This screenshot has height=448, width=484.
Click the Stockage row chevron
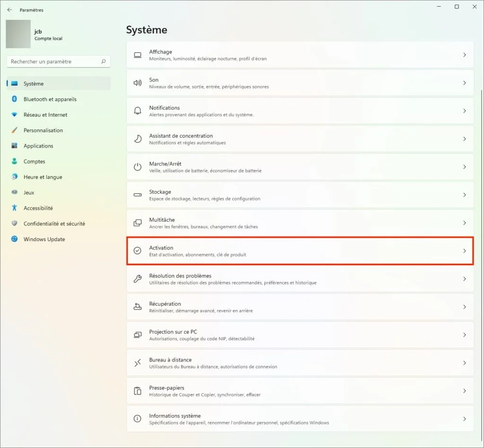[x=464, y=195]
